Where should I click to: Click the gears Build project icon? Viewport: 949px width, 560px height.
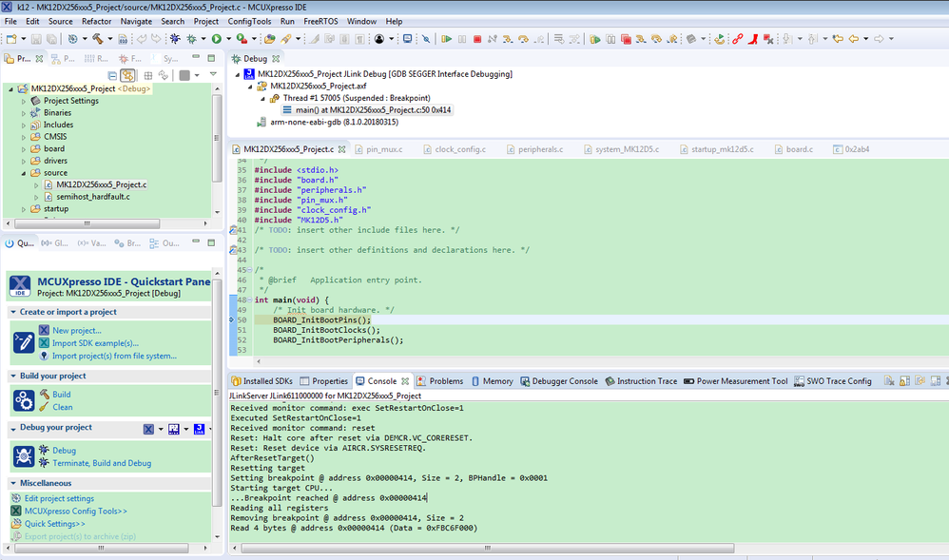point(24,400)
